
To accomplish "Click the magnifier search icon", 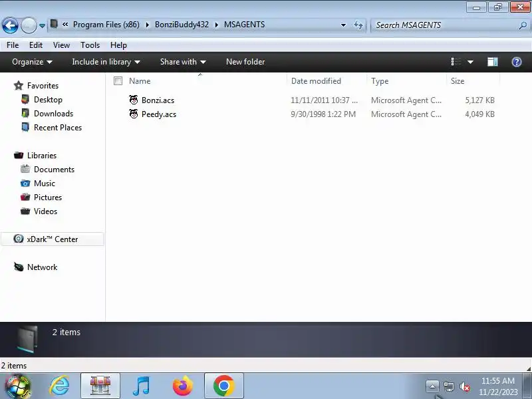I will coord(523,25).
